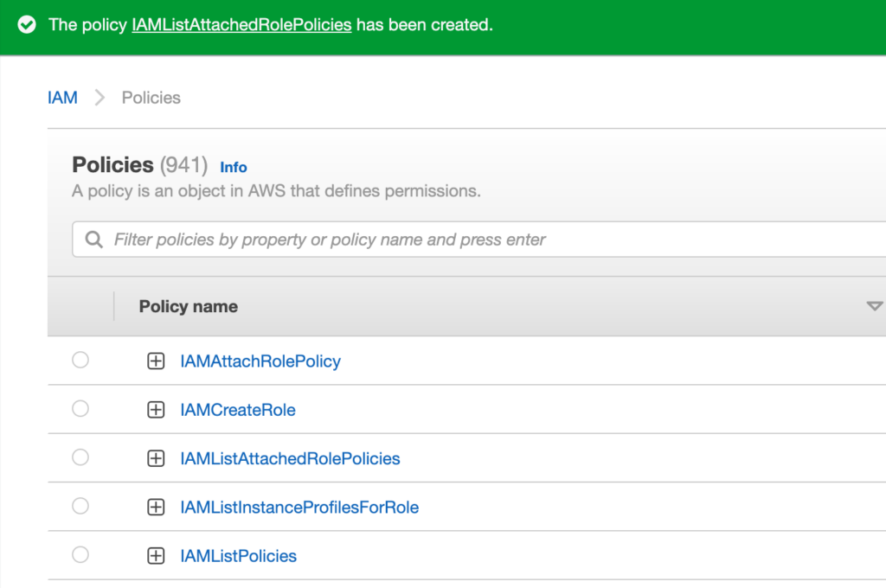This screenshot has width=886, height=588.
Task: Open the IAMListAttachedRolePolicies link in banner
Action: (x=241, y=25)
